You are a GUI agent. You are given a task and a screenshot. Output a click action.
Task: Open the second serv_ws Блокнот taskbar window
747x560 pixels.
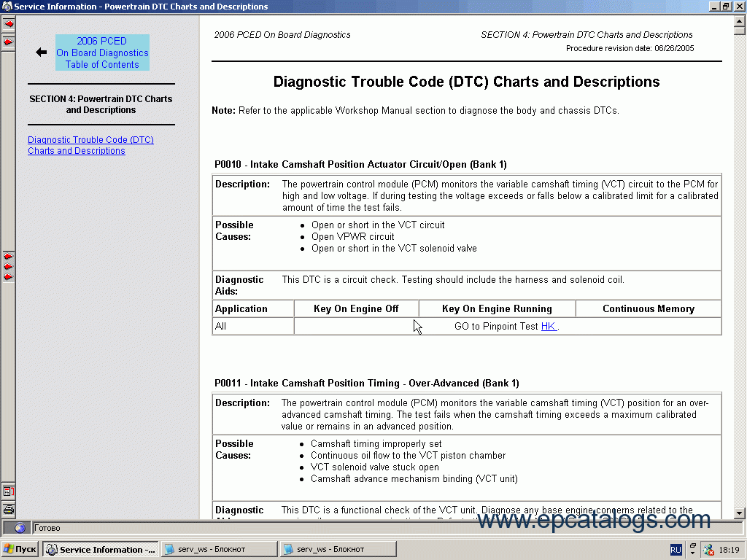click(x=338, y=549)
